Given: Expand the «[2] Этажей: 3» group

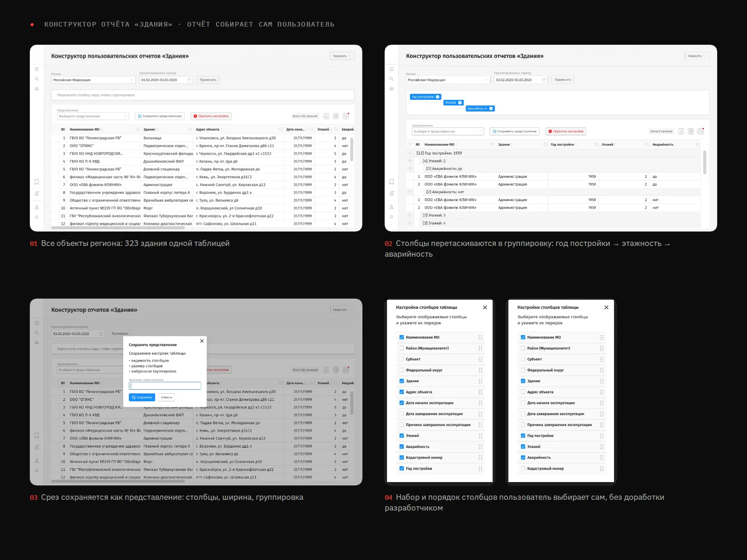Looking at the screenshot, I should 410,215.
